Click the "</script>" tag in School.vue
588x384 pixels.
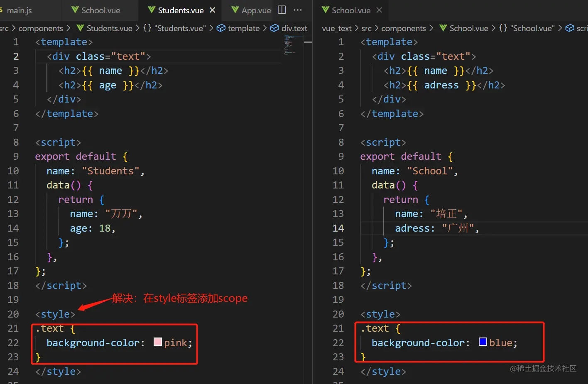click(386, 286)
